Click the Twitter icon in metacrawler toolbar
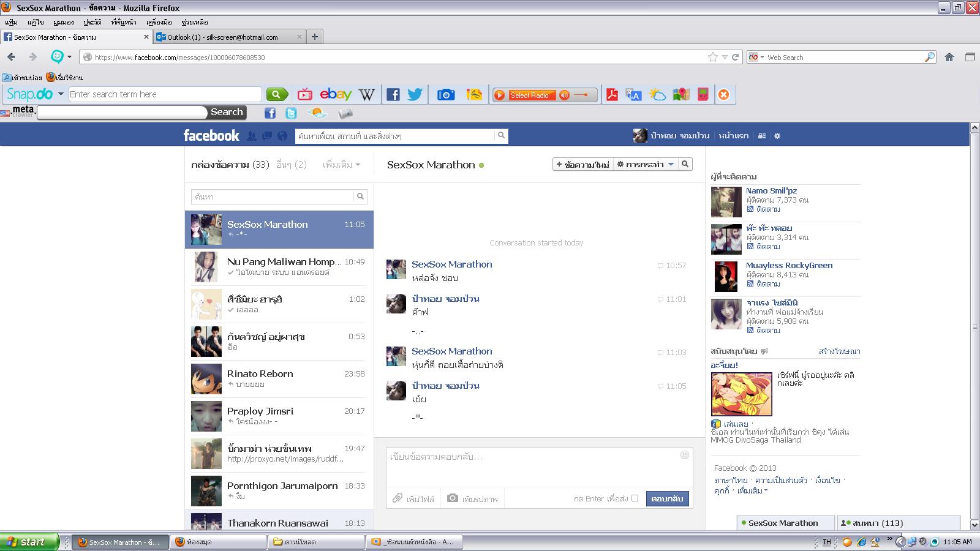 [x=291, y=113]
